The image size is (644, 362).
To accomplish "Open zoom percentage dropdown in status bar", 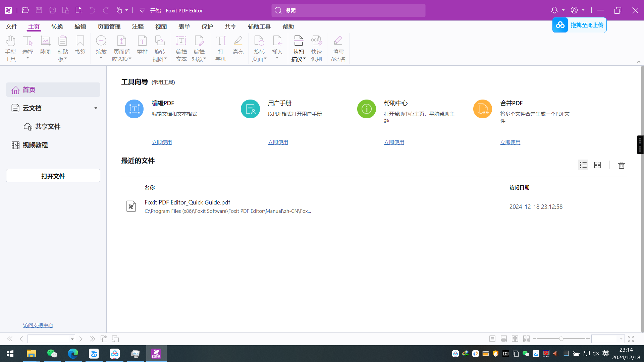I will [x=621, y=339].
